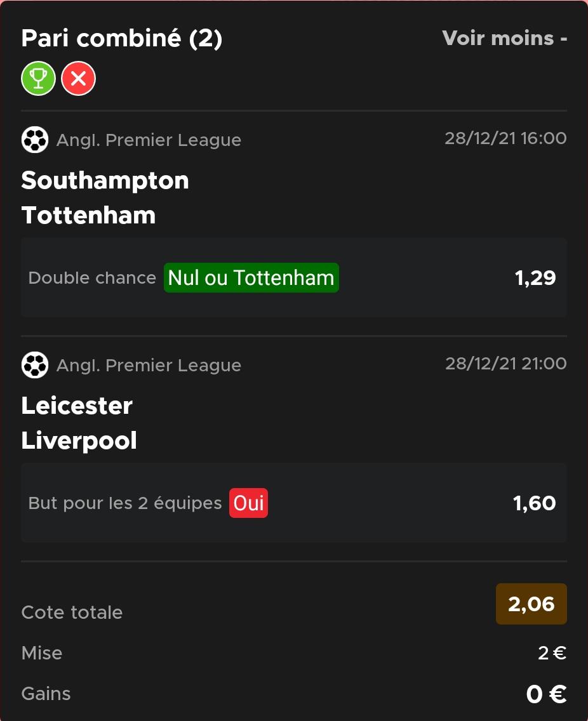
Task: Open the Southampton team name
Action: pos(105,180)
